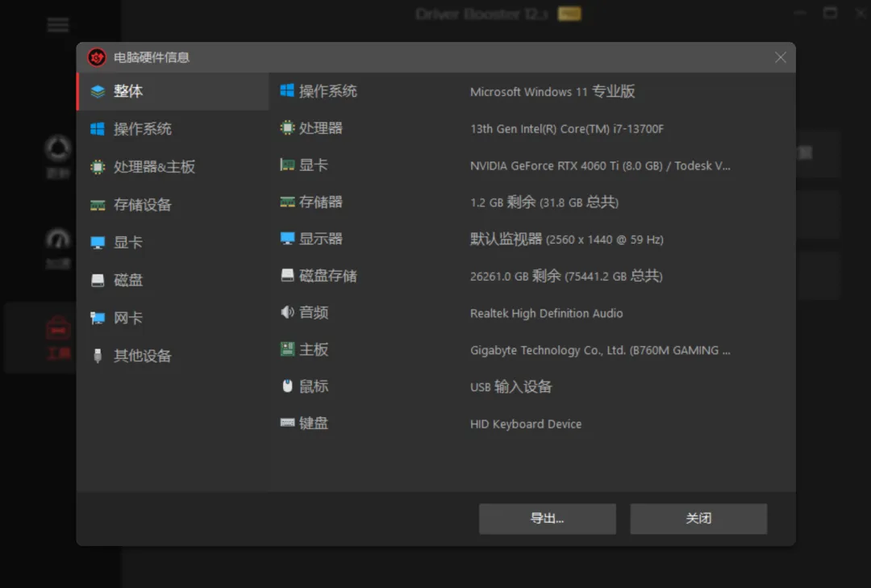Click the 操作系统 label in main list
The height and width of the screenshot is (588, 871).
pos(327,91)
